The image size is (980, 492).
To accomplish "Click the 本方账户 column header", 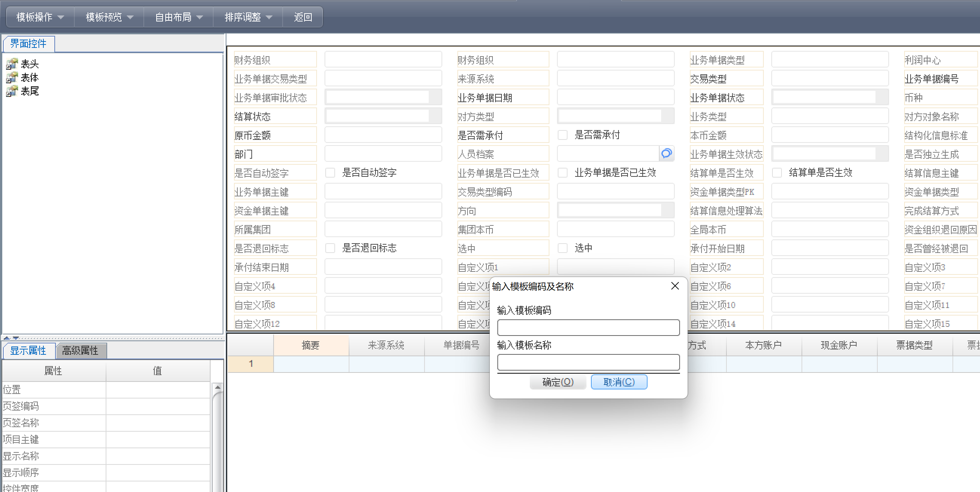I will [x=764, y=345].
